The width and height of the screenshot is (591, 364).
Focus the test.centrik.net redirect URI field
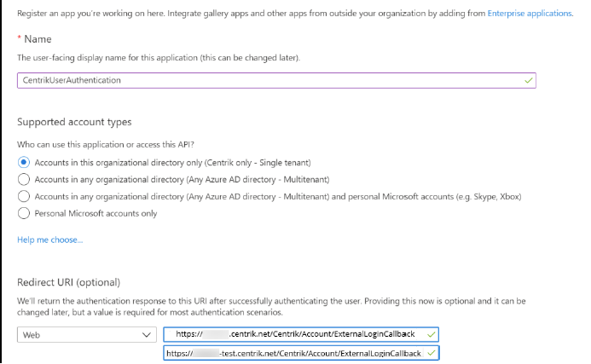(x=298, y=352)
